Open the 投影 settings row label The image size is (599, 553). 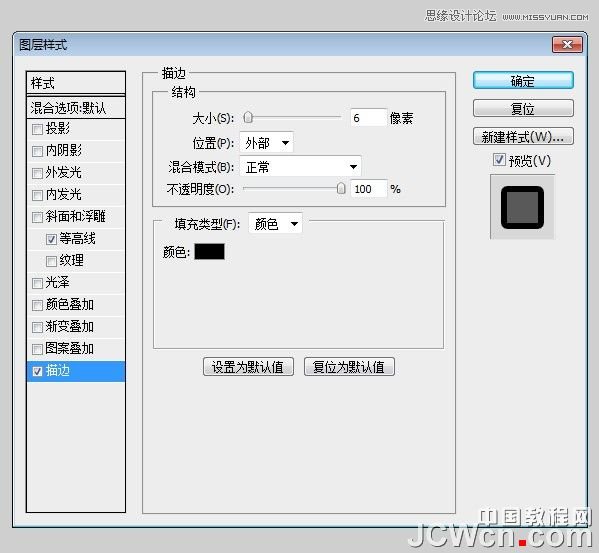coord(58,128)
